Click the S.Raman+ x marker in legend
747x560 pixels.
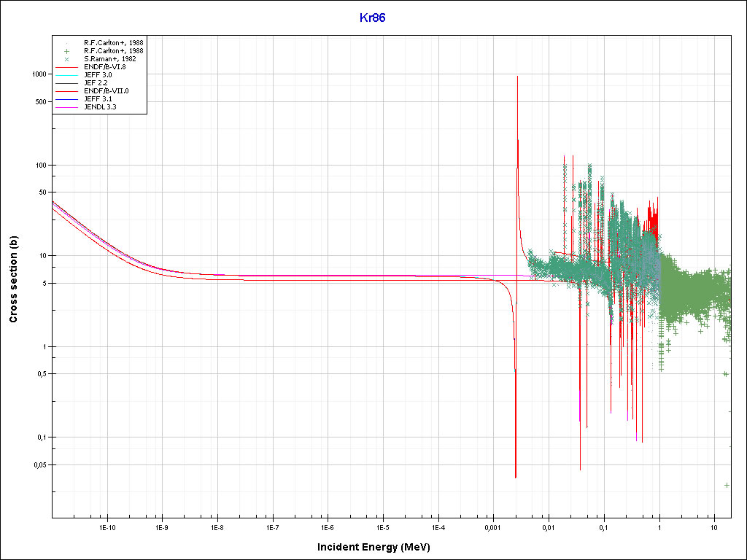(66, 59)
